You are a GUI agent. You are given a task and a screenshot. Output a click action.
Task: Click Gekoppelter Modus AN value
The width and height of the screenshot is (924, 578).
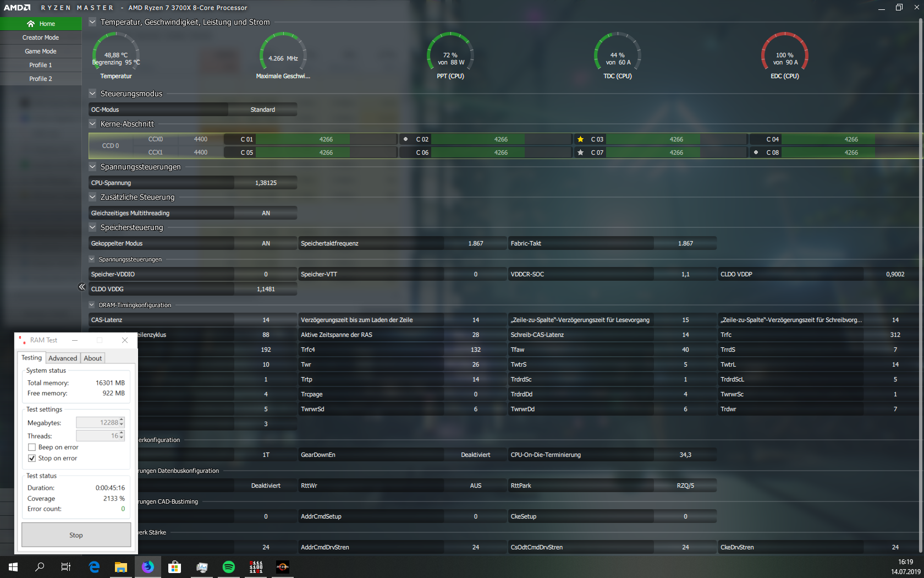point(266,243)
